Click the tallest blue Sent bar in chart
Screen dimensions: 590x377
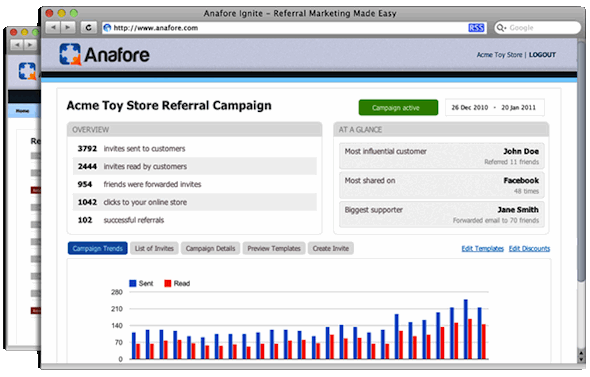tap(466, 329)
